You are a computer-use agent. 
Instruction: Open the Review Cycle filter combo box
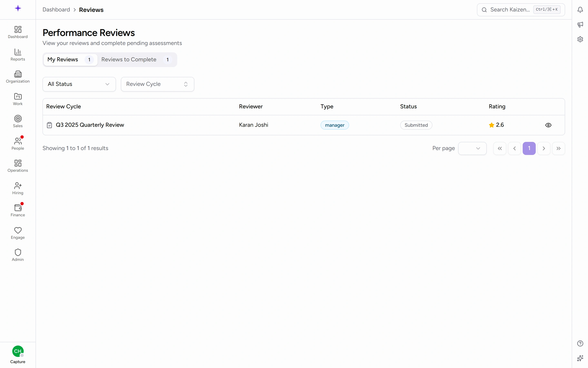click(157, 84)
